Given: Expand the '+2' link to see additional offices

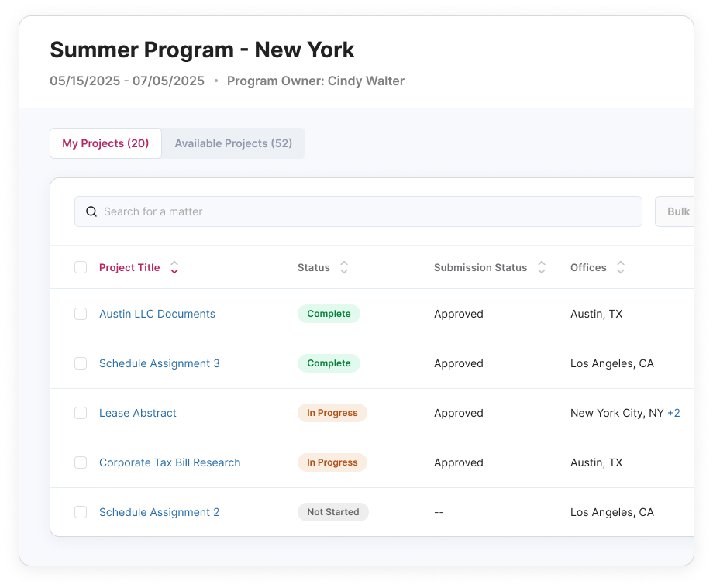Looking at the screenshot, I should point(675,413).
